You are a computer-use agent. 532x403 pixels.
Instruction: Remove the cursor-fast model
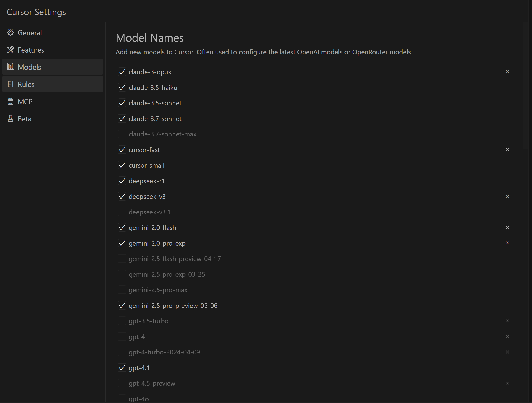click(508, 149)
